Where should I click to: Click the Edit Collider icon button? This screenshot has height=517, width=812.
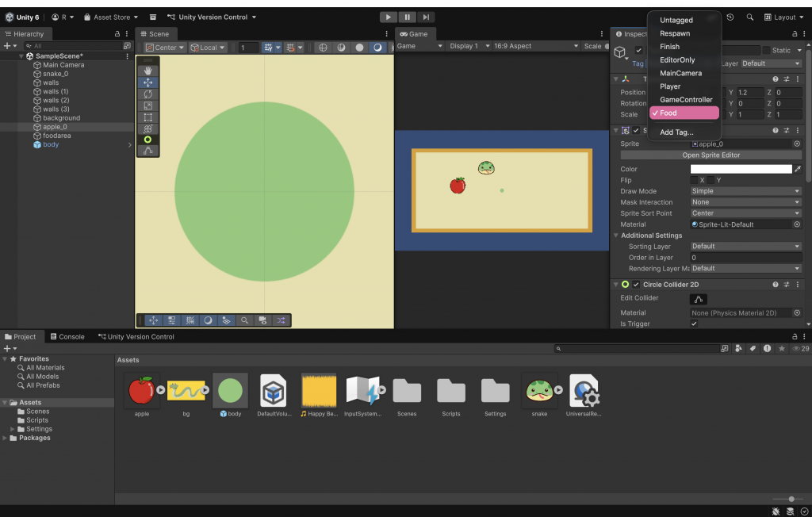click(x=698, y=299)
